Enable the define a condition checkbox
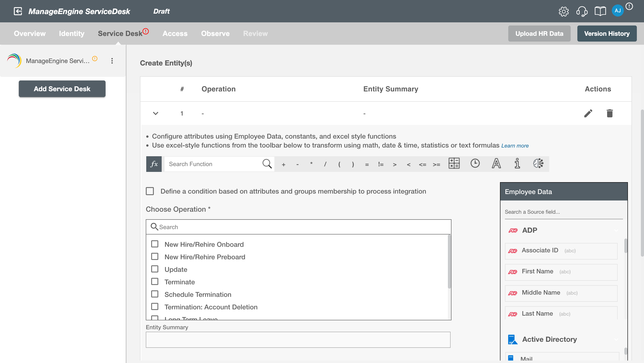This screenshot has height=363, width=644. coord(150,191)
